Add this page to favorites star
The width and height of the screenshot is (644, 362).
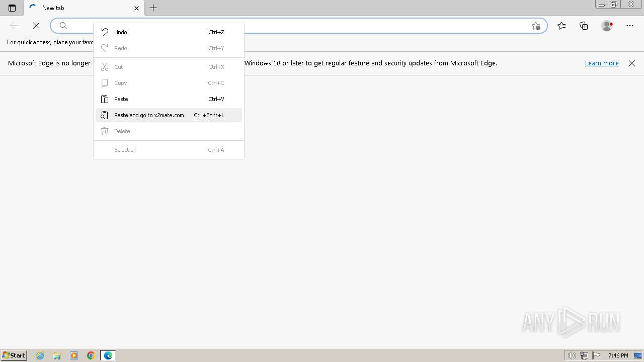coord(536,26)
